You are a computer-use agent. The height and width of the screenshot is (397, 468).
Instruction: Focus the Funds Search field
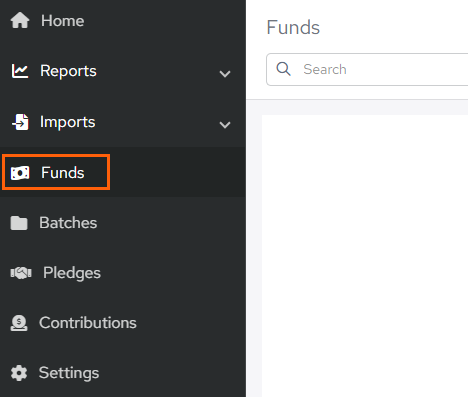pyautogui.click(x=367, y=69)
